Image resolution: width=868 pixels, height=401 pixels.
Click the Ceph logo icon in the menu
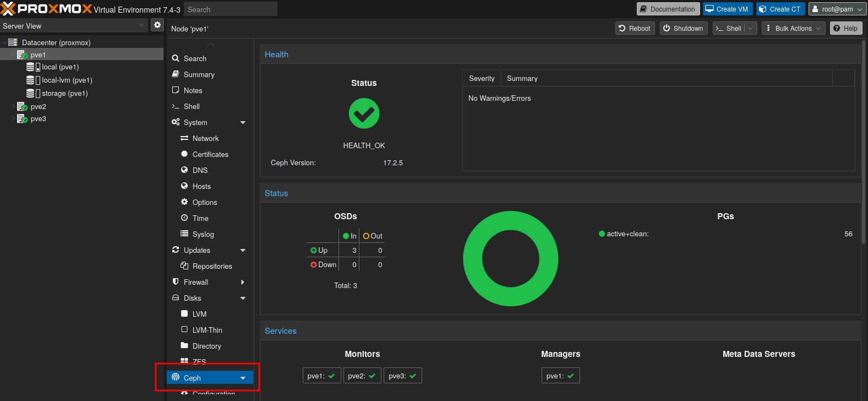[176, 378]
